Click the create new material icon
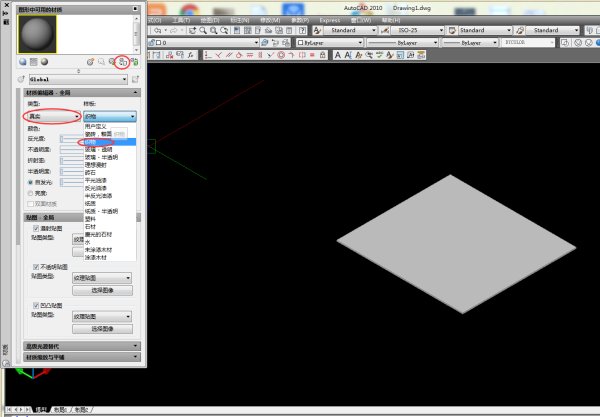Screen dimensions: 600x417 coord(90,62)
